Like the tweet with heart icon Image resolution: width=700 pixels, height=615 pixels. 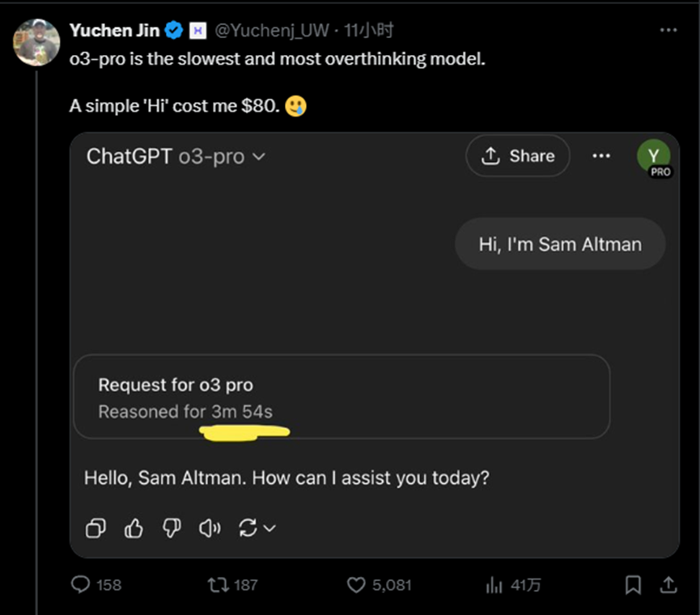[x=357, y=584]
